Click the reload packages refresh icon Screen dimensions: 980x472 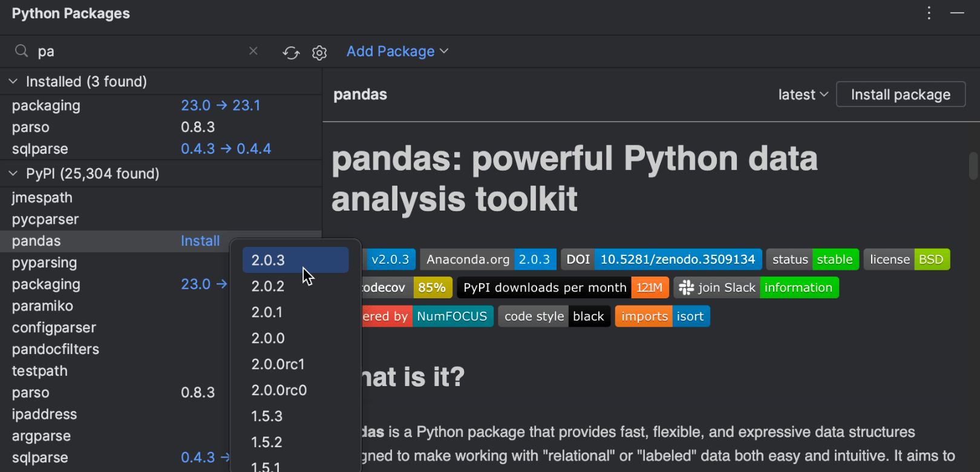[291, 53]
